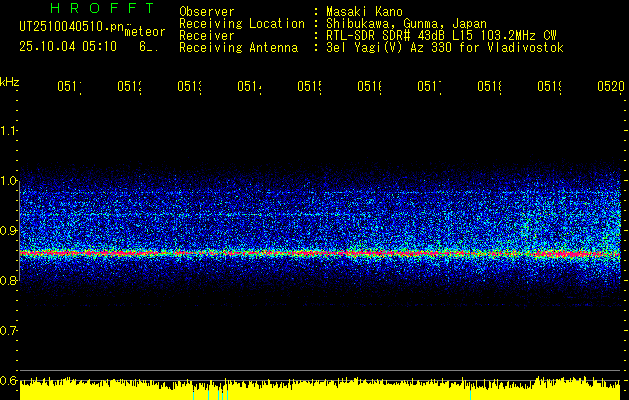Click the 0.6 frequency axis label

9,381
